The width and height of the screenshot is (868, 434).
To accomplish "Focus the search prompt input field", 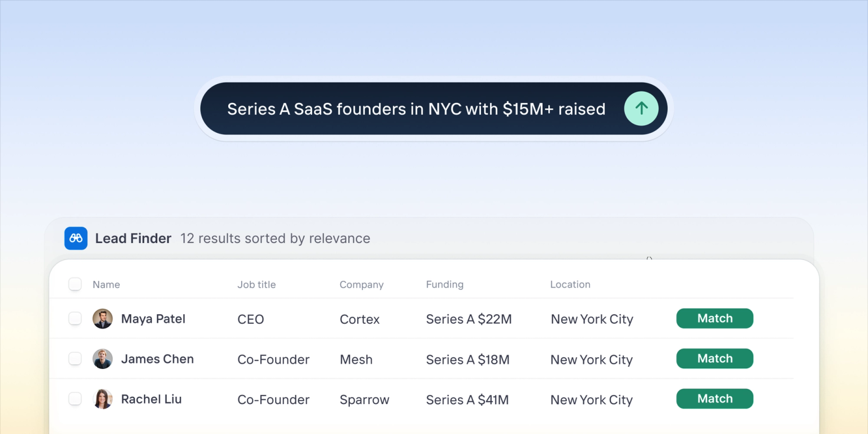I will point(416,109).
